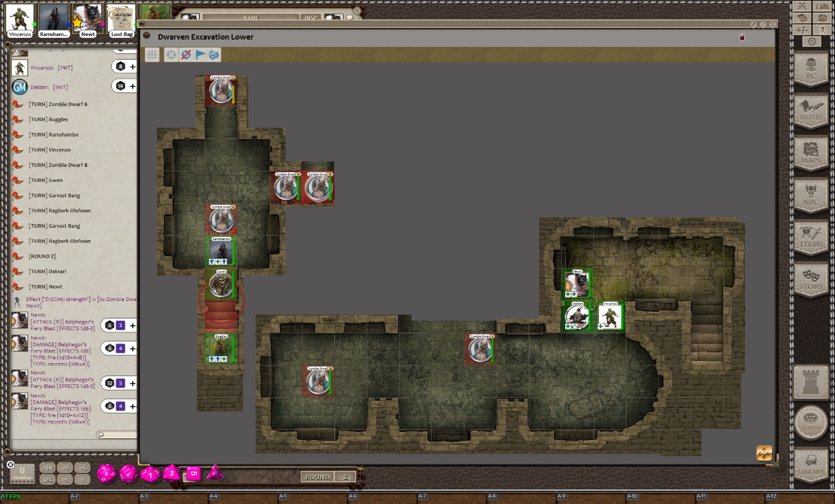The height and width of the screenshot is (504, 835).
Task: Click the pink d12 die
Action: pos(129,474)
